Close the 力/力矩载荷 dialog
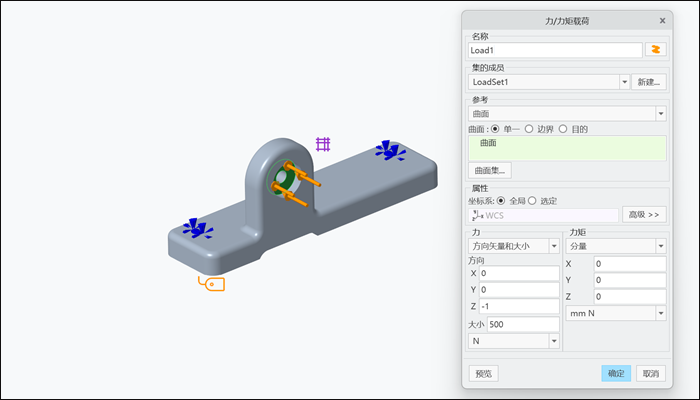This screenshot has height=400, width=700. pos(662,21)
